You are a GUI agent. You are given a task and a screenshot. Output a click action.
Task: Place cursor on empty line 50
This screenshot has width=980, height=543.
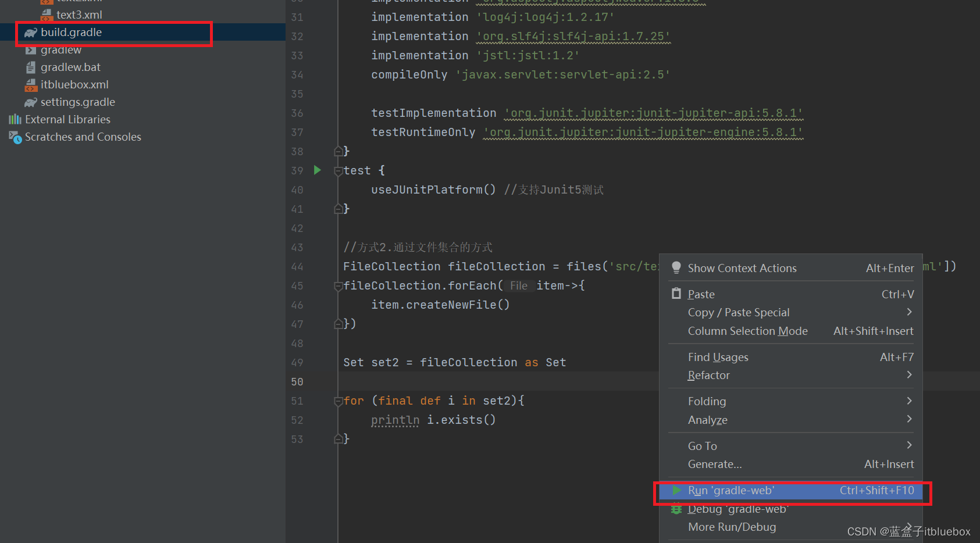[x=500, y=381]
